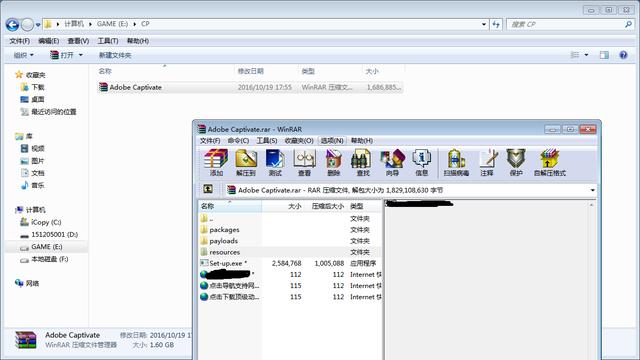Open the WinRAR File (文件) menu
The image size is (640, 360).
[210, 140]
